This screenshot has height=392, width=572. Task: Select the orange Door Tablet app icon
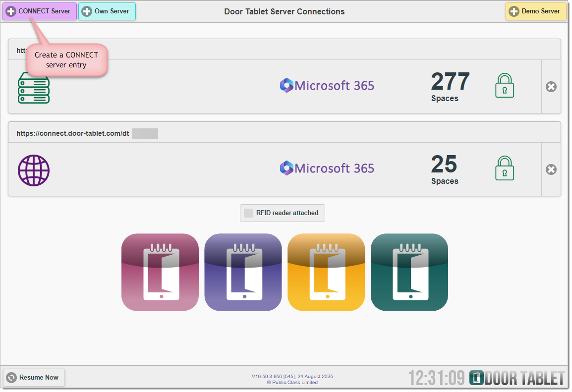pos(326,272)
